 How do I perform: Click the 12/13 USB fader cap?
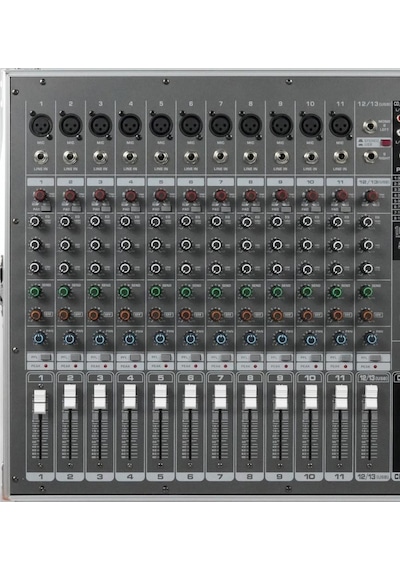pyautogui.click(x=371, y=397)
